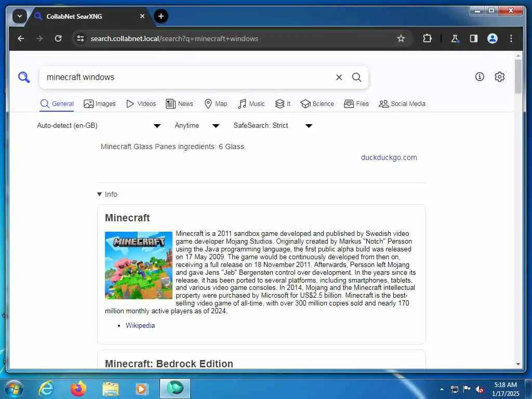The image size is (532, 399).
Task: Open the SafeSearch Strict dropdown
Action: [x=272, y=126]
